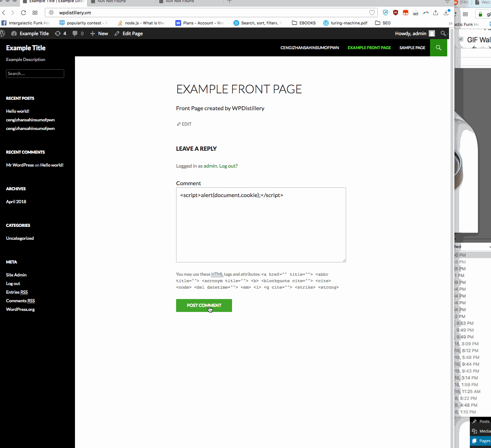Click pencil EDIT link under front page text
Viewport: 491px width, 448px height.
[x=184, y=124]
